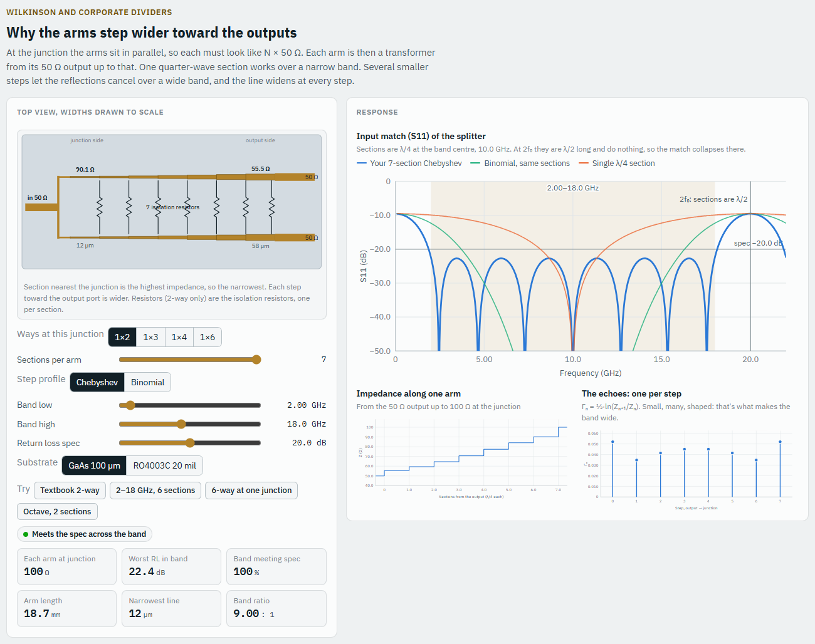Pick the GaAs 100 µm substrate
Viewport: 815px width, 644px height.
pyautogui.click(x=94, y=465)
